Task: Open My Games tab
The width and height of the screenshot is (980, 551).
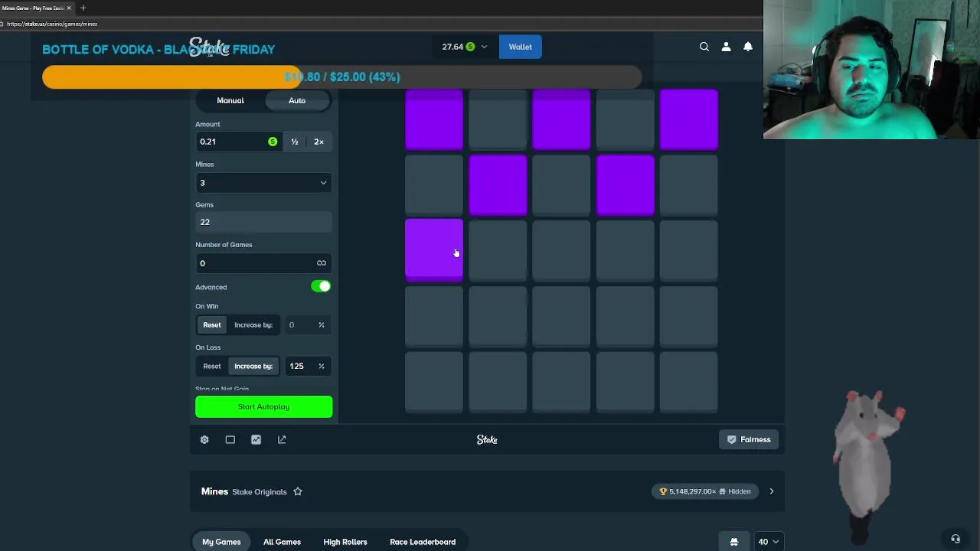Action: click(221, 542)
